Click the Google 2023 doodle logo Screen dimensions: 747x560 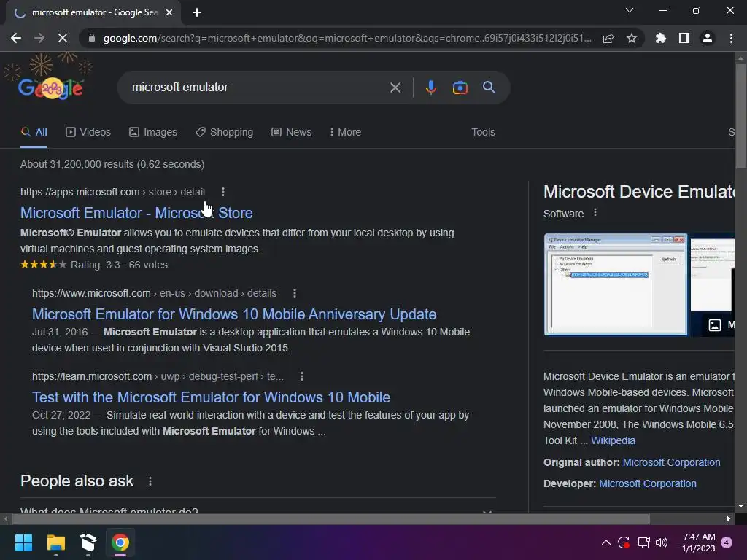pyautogui.click(x=50, y=87)
